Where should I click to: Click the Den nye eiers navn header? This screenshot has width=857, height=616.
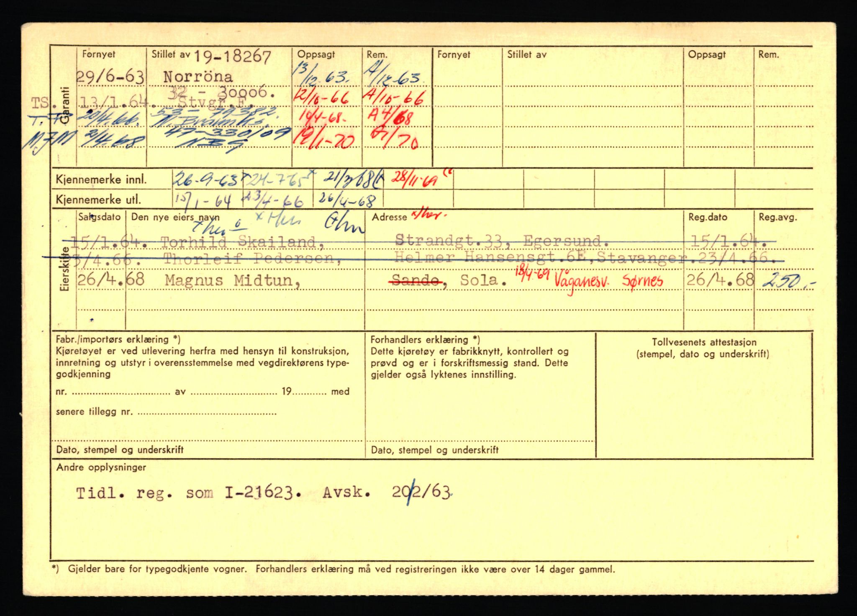click(x=175, y=217)
